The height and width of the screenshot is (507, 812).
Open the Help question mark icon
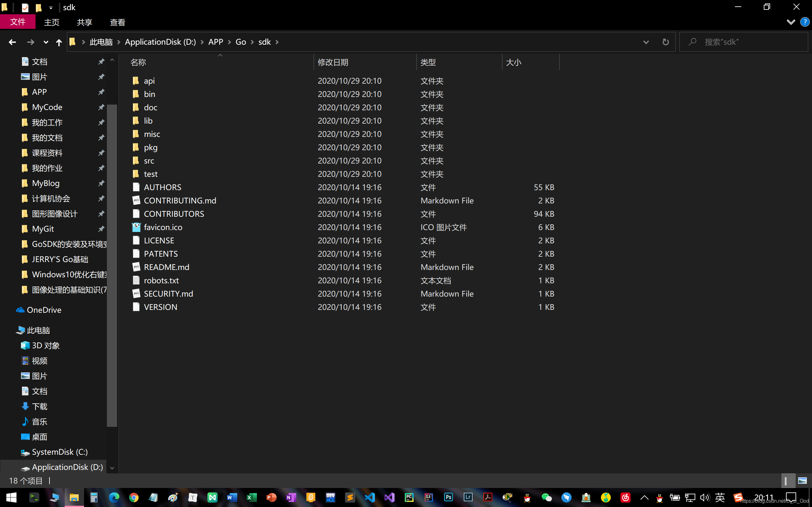click(805, 22)
